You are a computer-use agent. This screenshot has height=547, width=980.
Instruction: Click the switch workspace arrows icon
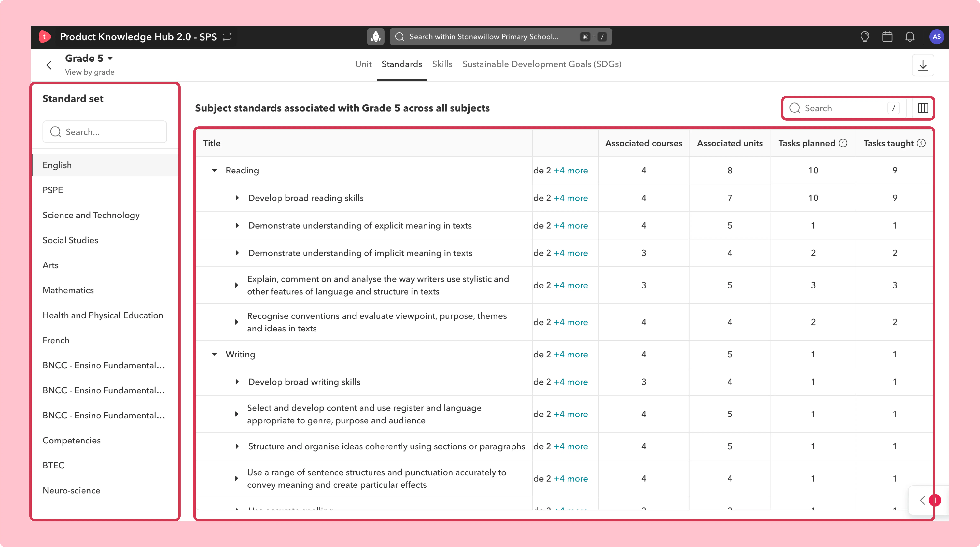coord(227,37)
